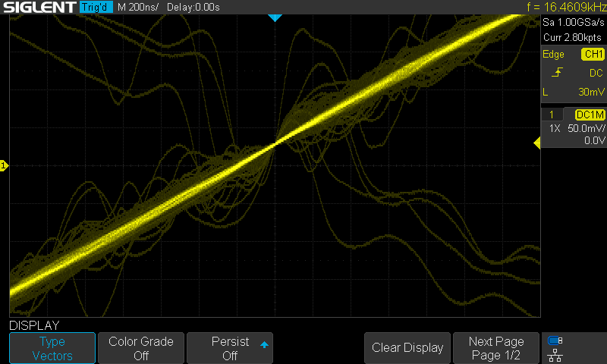Viewport: 607px width, 364px height.
Task: Click the rising edge slope icon
Action: click(557, 72)
